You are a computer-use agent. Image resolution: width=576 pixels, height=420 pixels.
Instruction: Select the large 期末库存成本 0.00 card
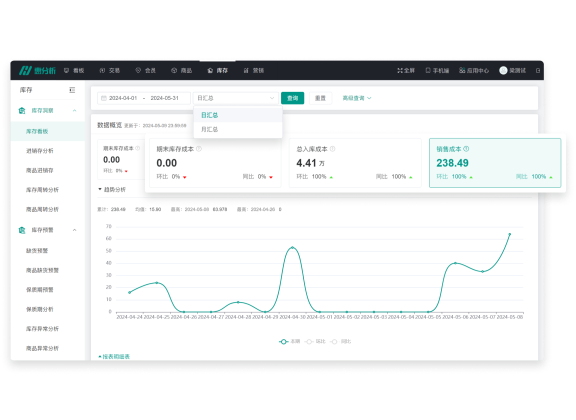pos(215,163)
